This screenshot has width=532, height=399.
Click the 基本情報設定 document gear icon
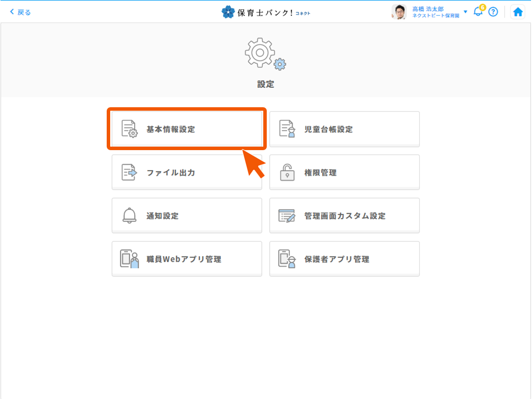129,129
